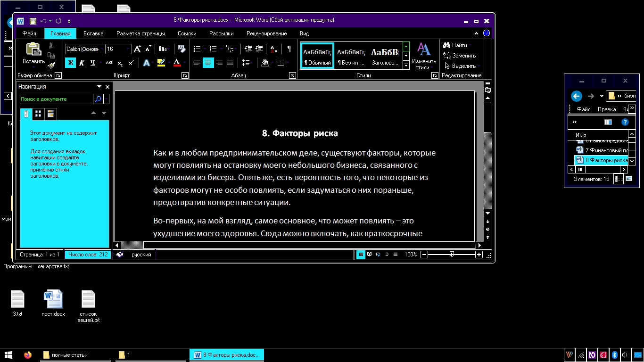Select 7 Финансовый file in Explorer window
Viewport: 644px width, 362px height.
(x=602, y=150)
